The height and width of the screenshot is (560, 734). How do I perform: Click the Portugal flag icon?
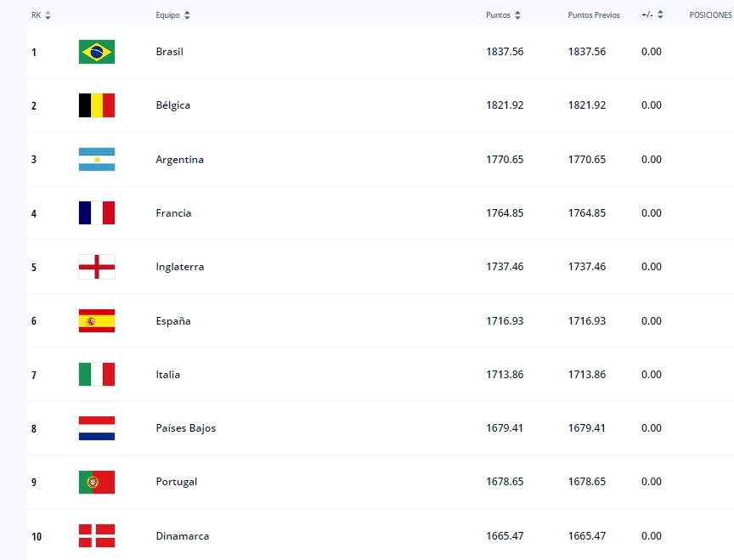point(96,482)
